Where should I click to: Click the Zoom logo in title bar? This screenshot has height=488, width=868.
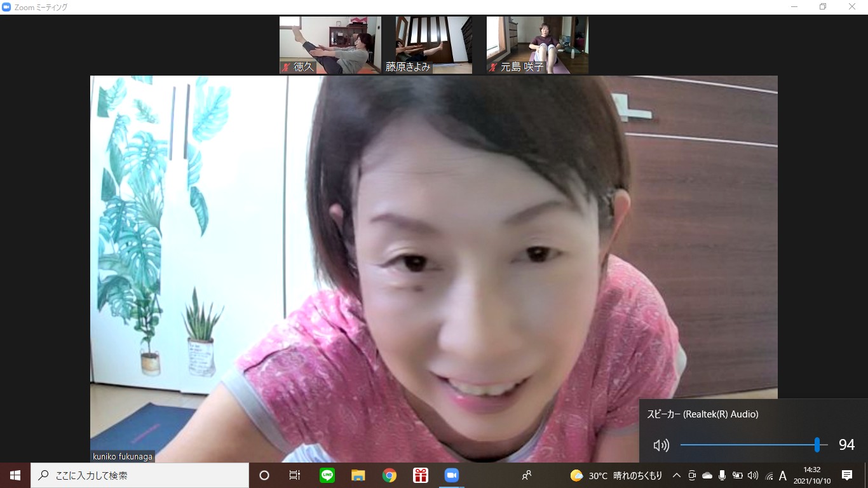7,7
